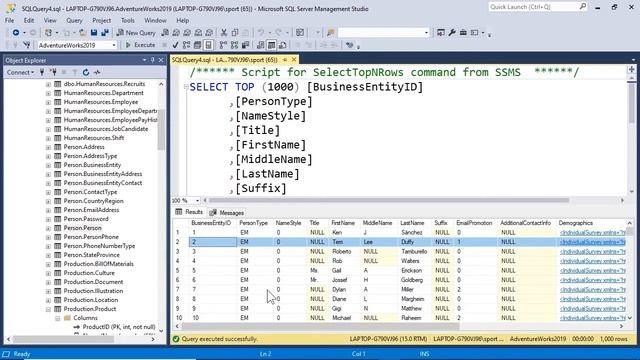Click the Copy icon in the toolbar
Viewport: 640px width, 360px height.
(x=235, y=33)
